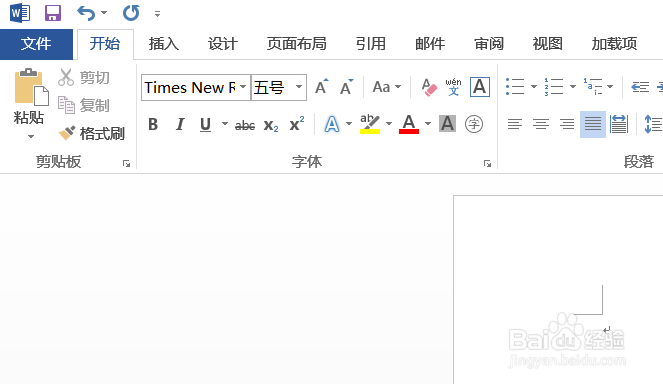Open the underline style dropdown arrow
This screenshot has height=384, width=663.
(225, 124)
